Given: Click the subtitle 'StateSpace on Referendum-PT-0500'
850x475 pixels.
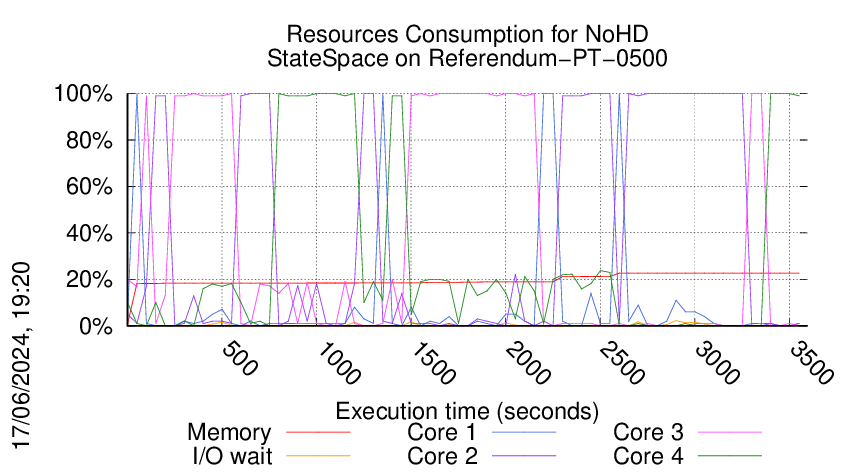Looking at the screenshot, I should point(467,59).
